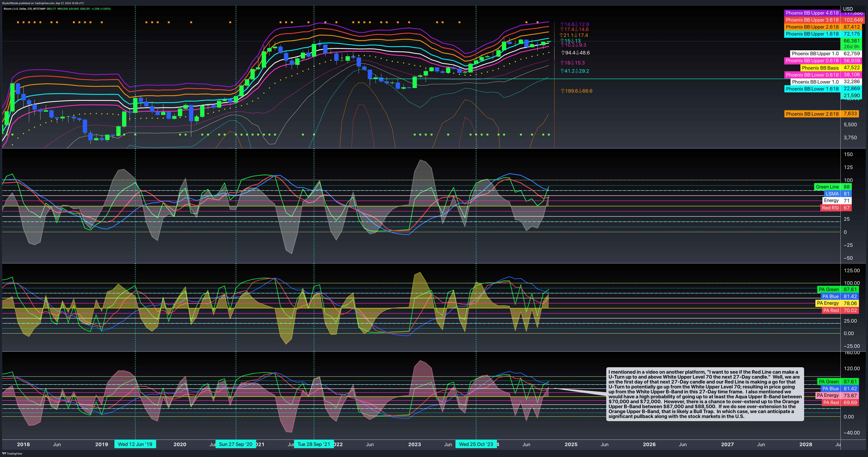Image resolution: width=868 pixels, height=457 pixels.
Task: Click the white 'Energy' label with value 71
Action: [831, 201]
